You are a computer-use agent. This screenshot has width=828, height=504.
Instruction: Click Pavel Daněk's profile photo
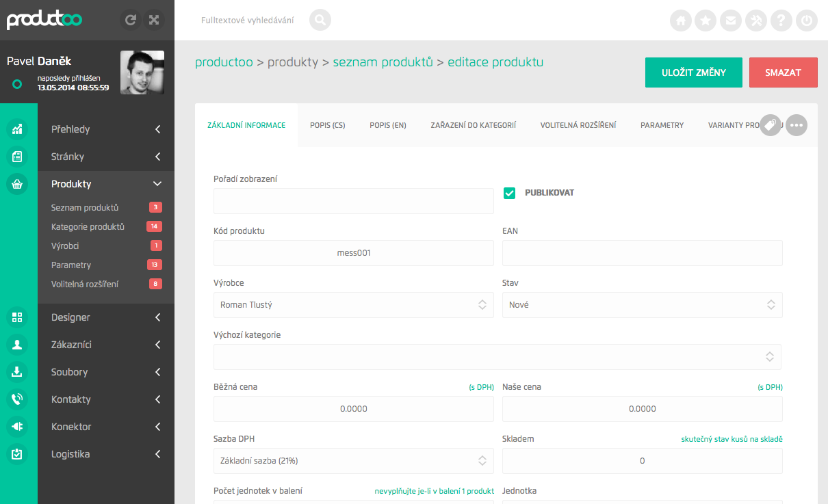point(142,72)
